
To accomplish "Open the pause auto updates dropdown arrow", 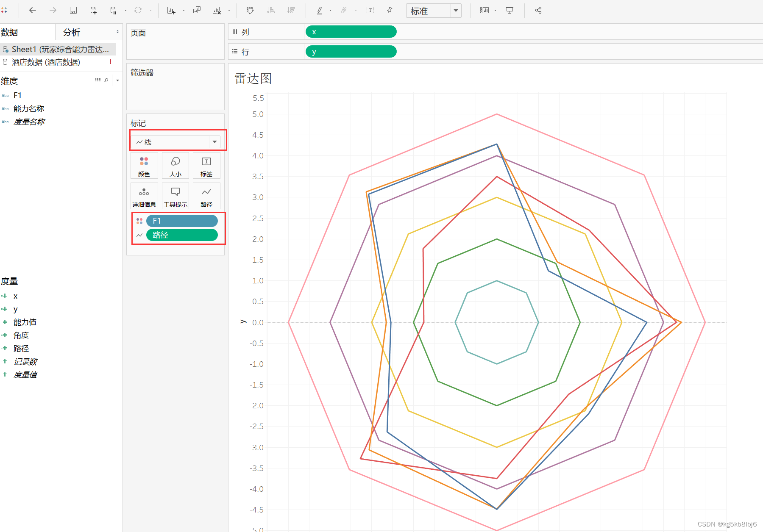I will click(x=125, y=10).
